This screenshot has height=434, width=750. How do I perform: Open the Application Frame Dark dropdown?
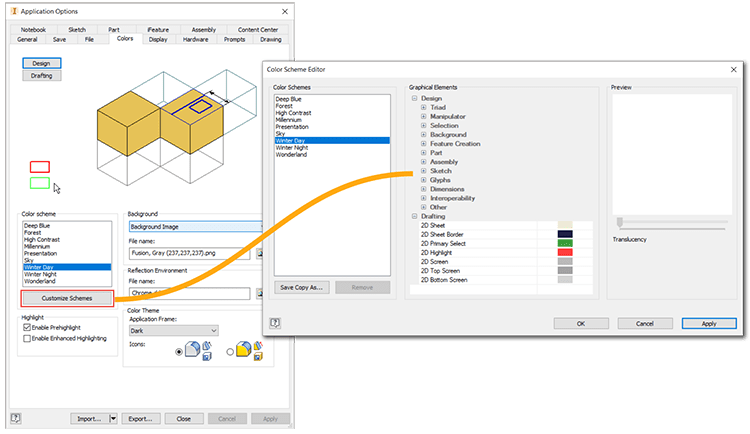coord(174,331)
